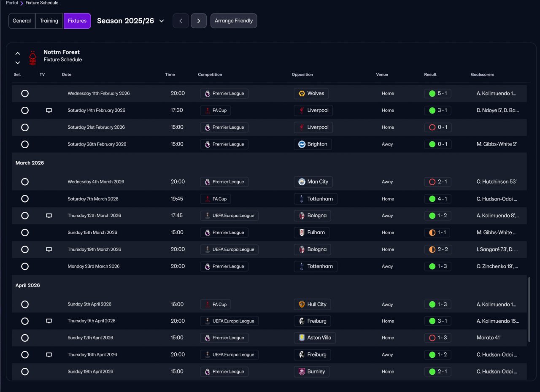540x392 pixels.
Task: Switch to the Training tab
Action: coord(49,21)
